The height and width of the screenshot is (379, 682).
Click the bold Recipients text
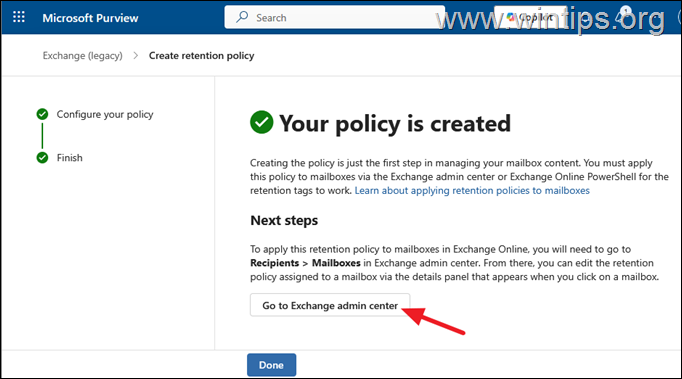[274, 263]
